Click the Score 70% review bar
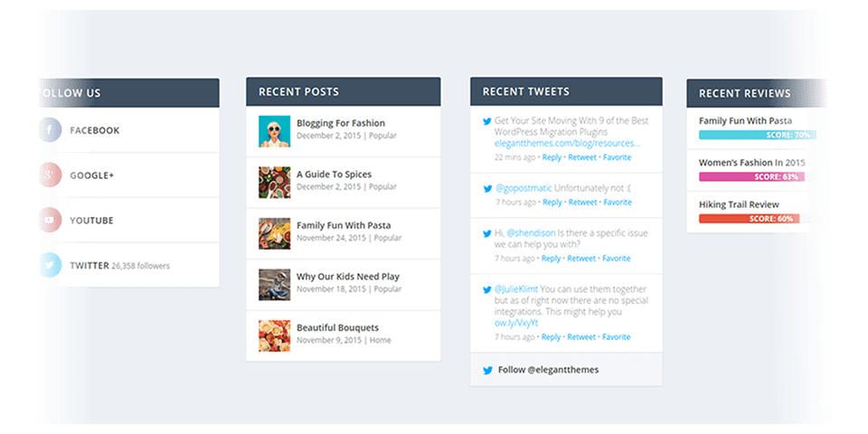The image size is (868, 434). click(757, 135)
